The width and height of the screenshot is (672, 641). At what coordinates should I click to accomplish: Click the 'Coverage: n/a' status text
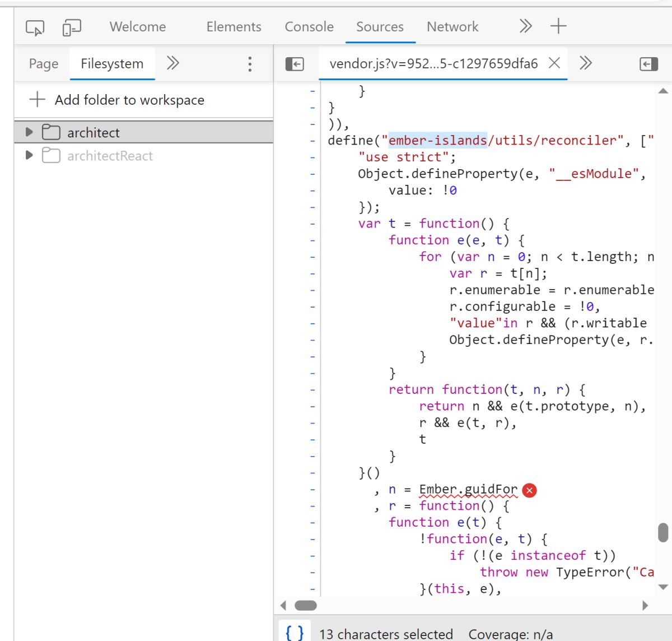pyautogui.click(x=511, y=634)
